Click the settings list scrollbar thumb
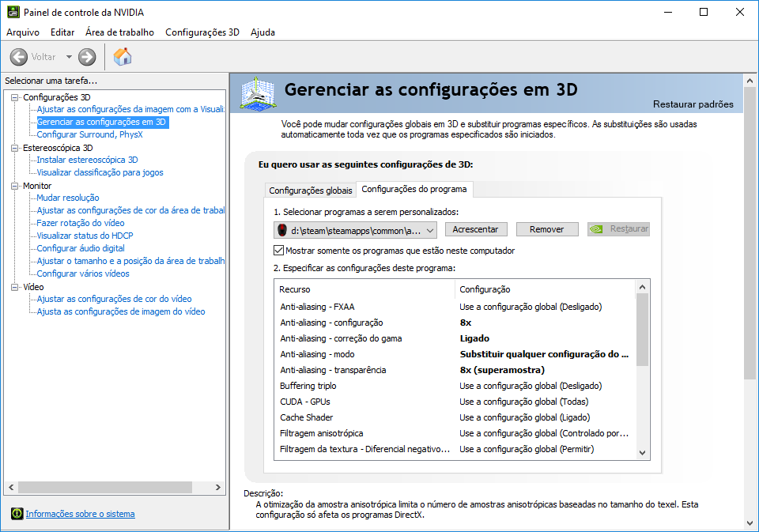This screenshot has width=759, height=532. coord(642,330)
